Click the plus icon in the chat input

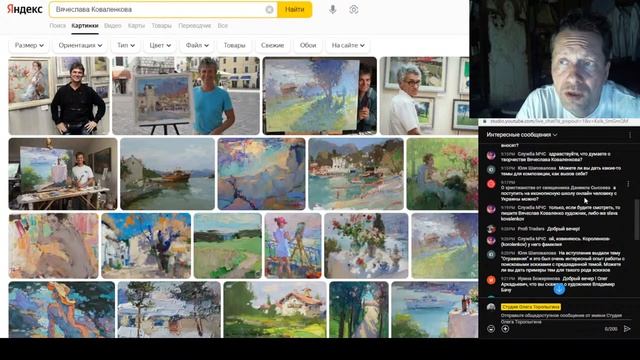505,329
